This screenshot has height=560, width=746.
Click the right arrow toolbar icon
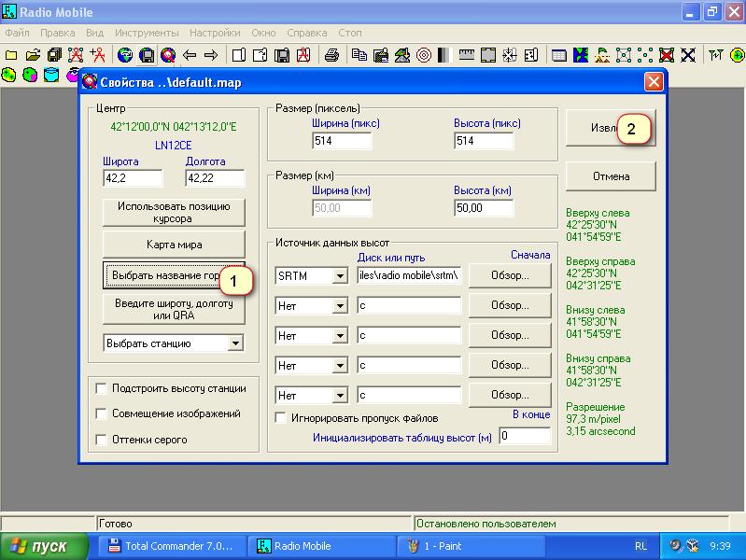point(211,55)
